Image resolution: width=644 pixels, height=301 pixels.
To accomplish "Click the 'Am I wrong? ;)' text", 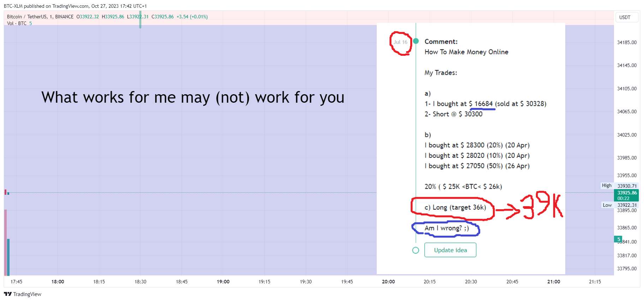I will tap(447, 228).
